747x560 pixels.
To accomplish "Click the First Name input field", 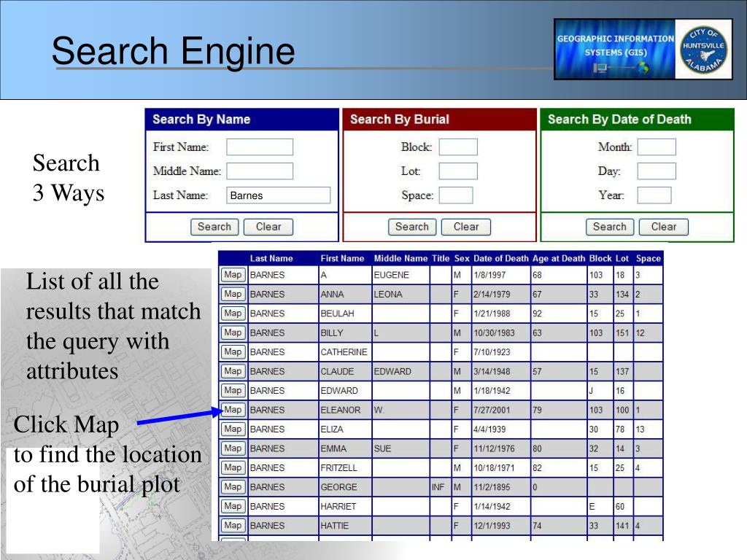I will point(260,147).
